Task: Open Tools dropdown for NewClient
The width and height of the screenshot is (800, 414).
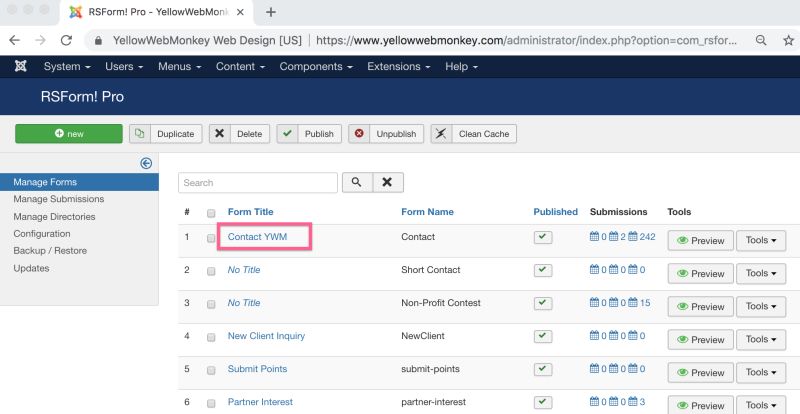Action: tap(761, 339)
